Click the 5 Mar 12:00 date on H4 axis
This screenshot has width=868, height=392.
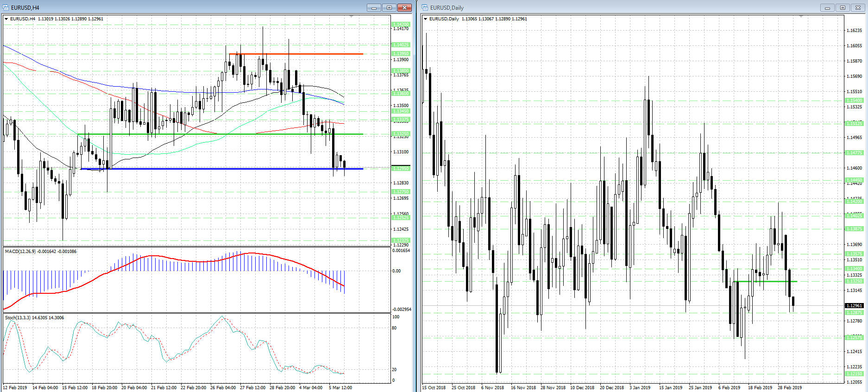tap(340, 388)
